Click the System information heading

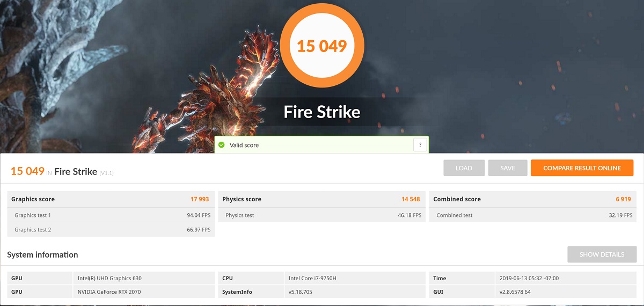(43, 255)
